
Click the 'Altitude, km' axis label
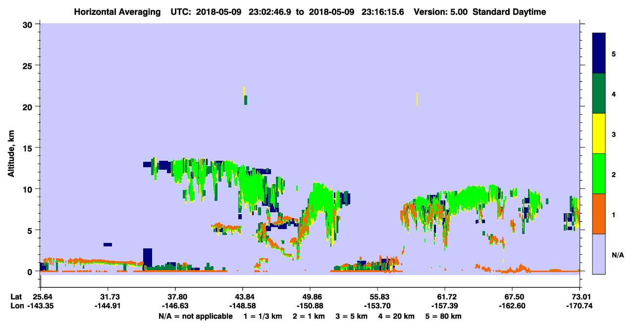tap(11, 153)
